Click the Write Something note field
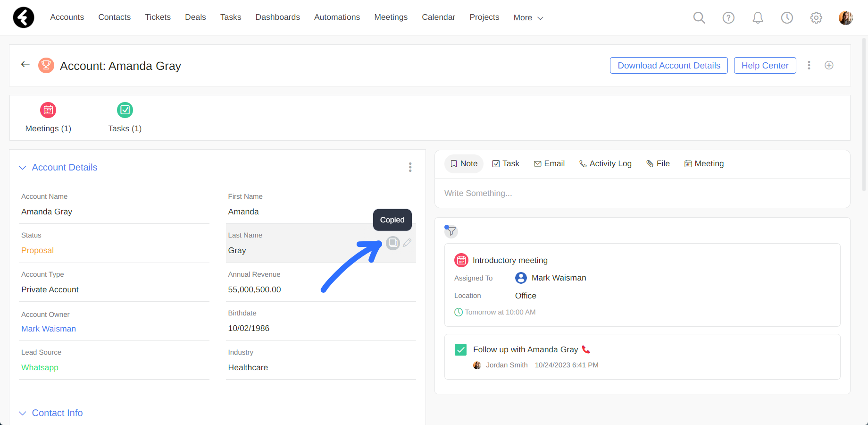 coord(642,193)
